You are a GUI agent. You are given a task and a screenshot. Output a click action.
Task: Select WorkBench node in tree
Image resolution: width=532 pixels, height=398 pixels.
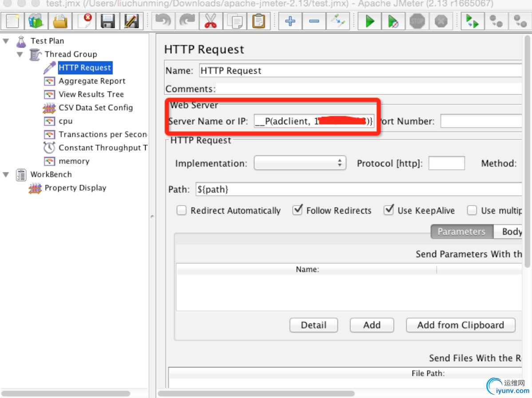click(51, 175)
